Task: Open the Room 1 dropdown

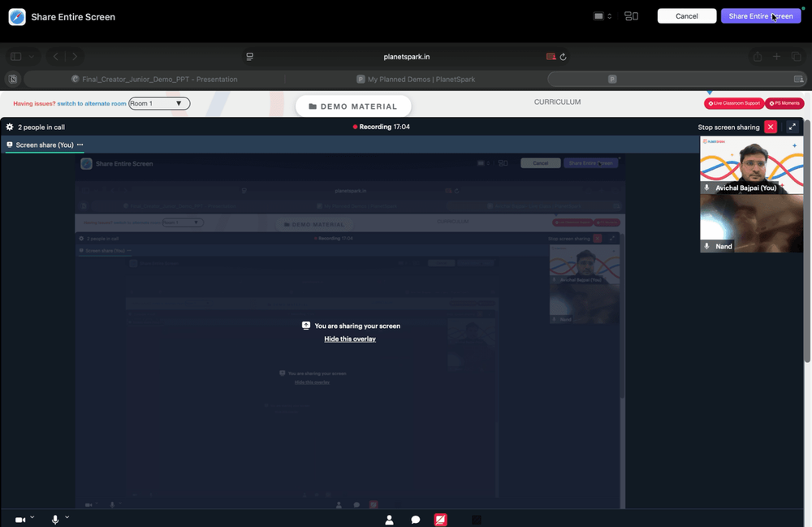Action: (x=159, y=104)
